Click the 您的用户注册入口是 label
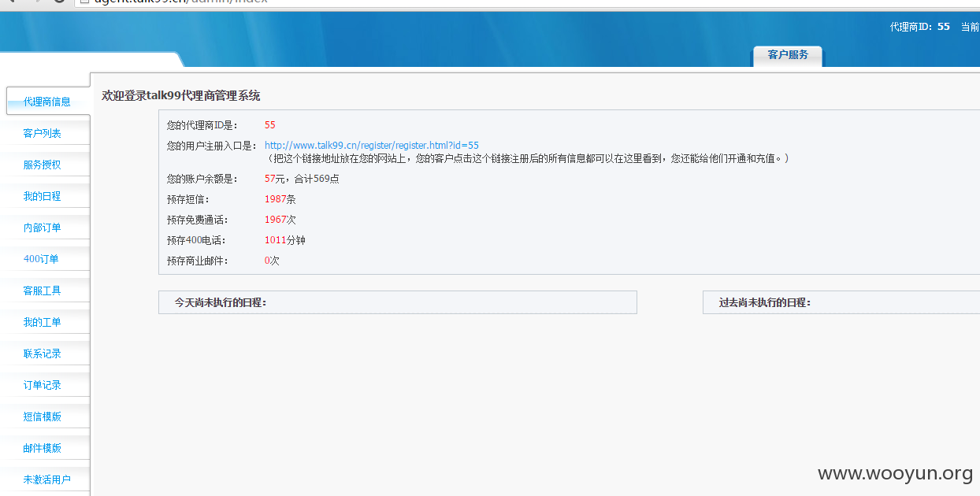The width and height of the screenshot is (980, 496). pyautogui.click(x=212, y=146)
